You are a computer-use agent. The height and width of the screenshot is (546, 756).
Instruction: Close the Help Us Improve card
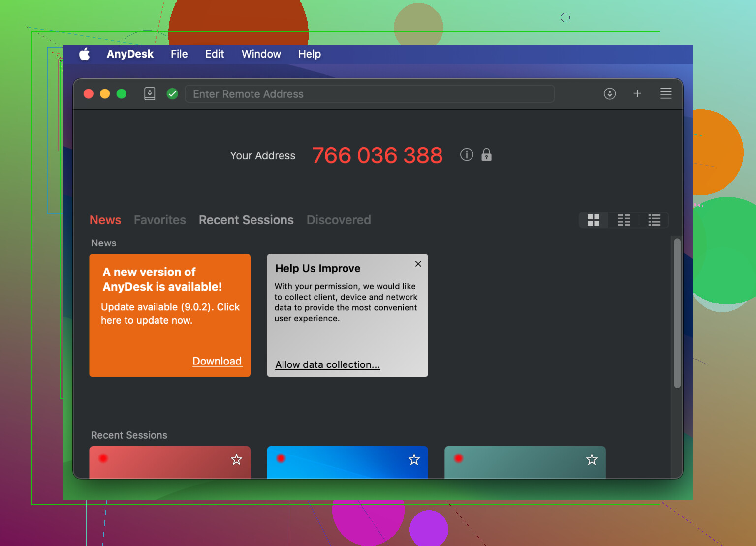(x=418, y=264)
